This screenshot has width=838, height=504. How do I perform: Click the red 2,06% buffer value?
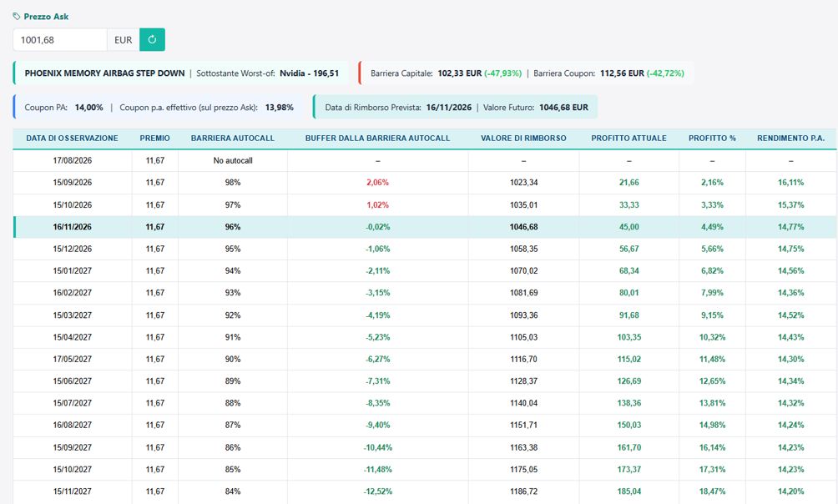click(x=377, y=182)
